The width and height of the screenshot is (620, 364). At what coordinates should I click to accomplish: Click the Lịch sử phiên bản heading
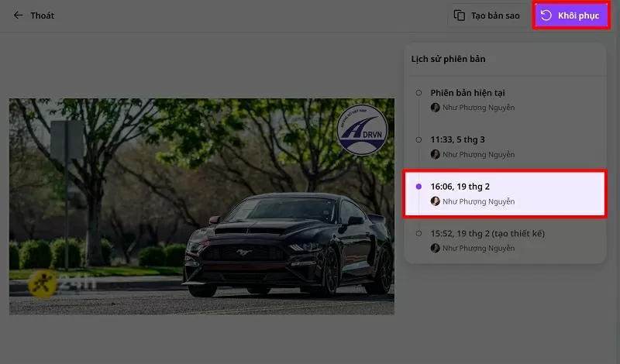click(x=448, y=59)
